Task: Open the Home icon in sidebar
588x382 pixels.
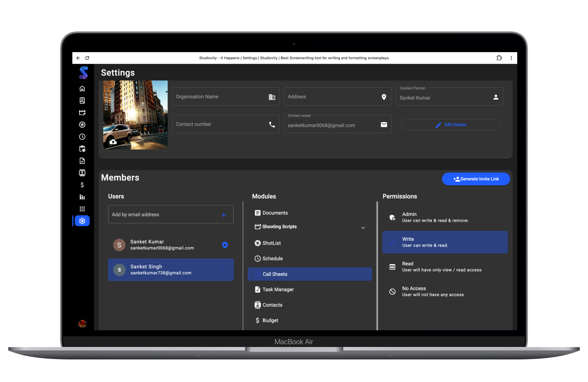Action: tap(82, 89)
